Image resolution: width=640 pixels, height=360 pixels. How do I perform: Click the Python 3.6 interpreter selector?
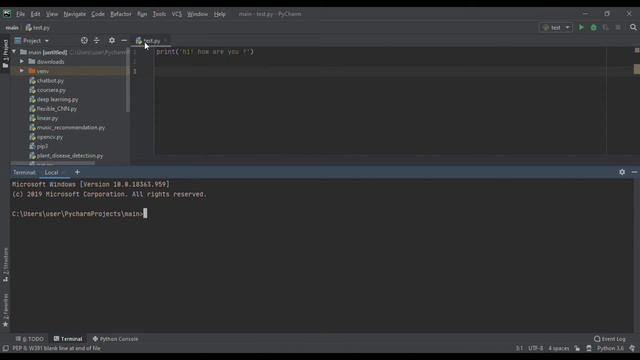[610, 348]
